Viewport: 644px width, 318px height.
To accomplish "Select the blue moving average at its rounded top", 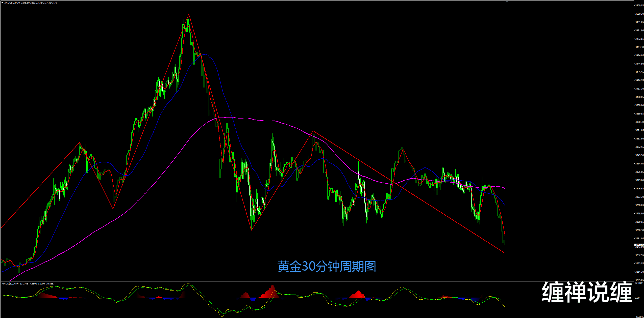I will [206, 54].
